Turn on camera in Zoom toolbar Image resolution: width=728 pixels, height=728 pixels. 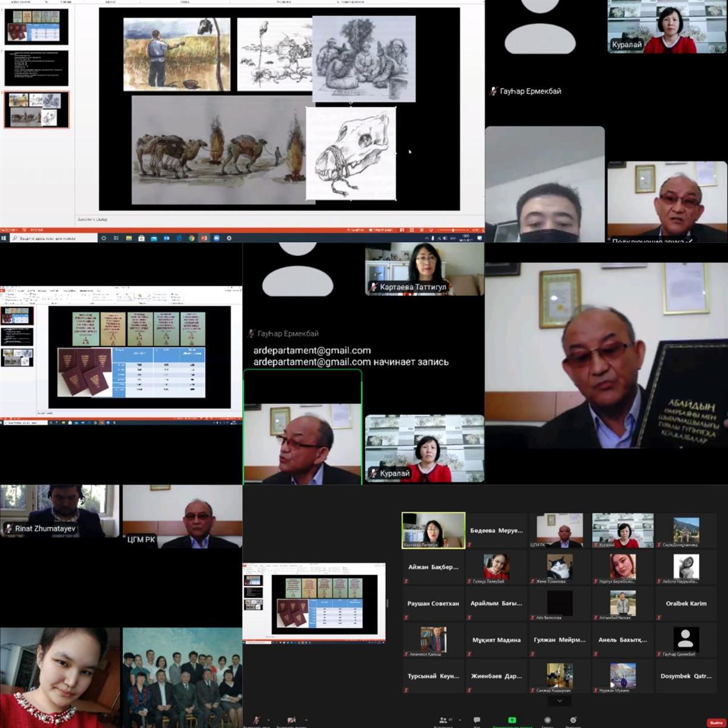tap(291, 720)
